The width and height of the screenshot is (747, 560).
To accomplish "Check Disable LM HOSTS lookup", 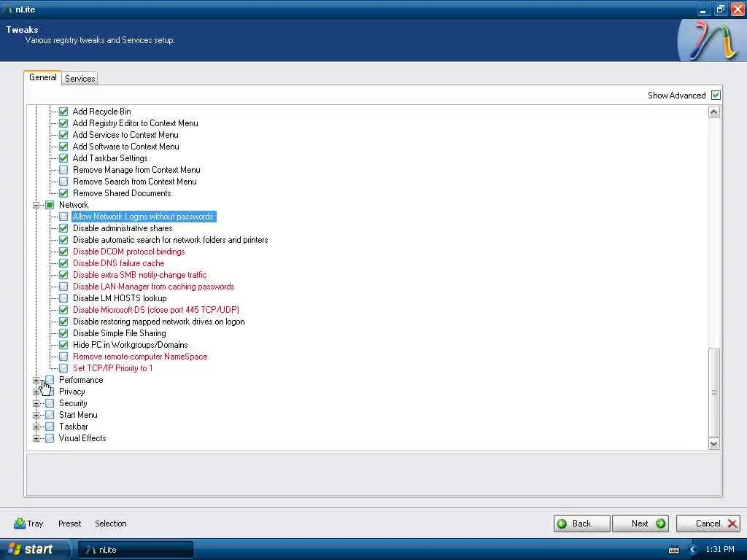I will [x=63, y=298].
